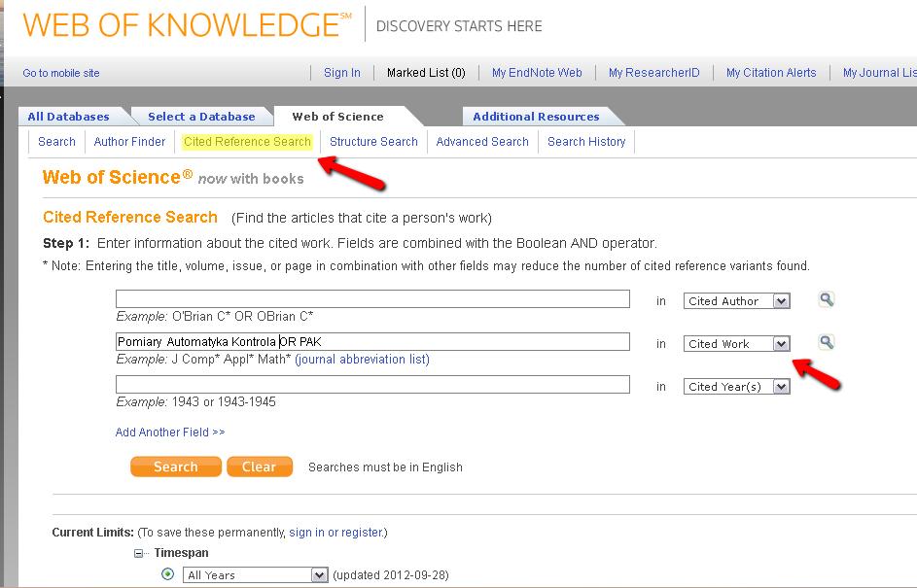Image resolution: width=917 pixels, height=588 pixels.
Task: Go to the Search sub-tab
Action: click(56, 142)
